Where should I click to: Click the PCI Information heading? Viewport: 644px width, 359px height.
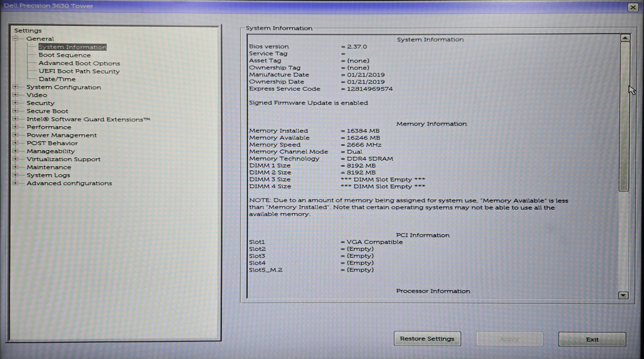click(x=423, y=235)
